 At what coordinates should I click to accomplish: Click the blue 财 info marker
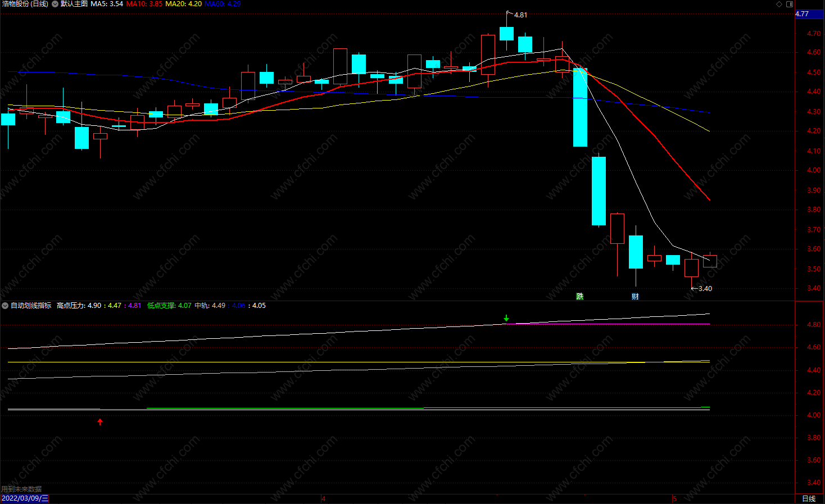pos(635,296)
